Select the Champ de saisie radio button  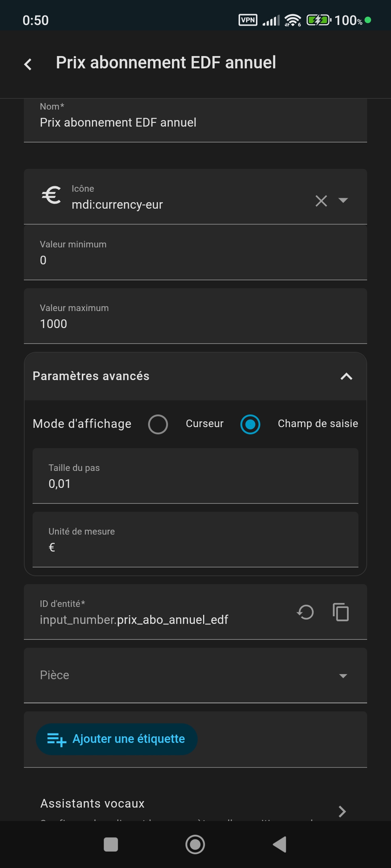point(250,424)
